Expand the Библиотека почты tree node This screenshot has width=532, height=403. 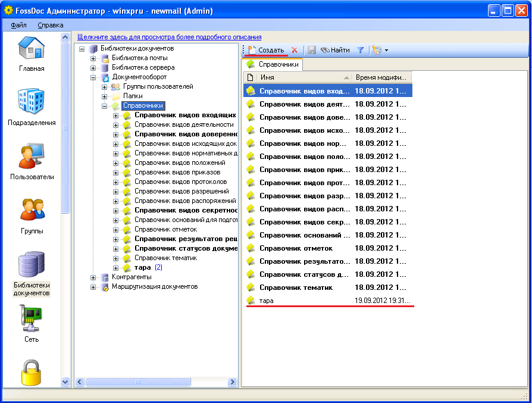click(x=93, y=58)
